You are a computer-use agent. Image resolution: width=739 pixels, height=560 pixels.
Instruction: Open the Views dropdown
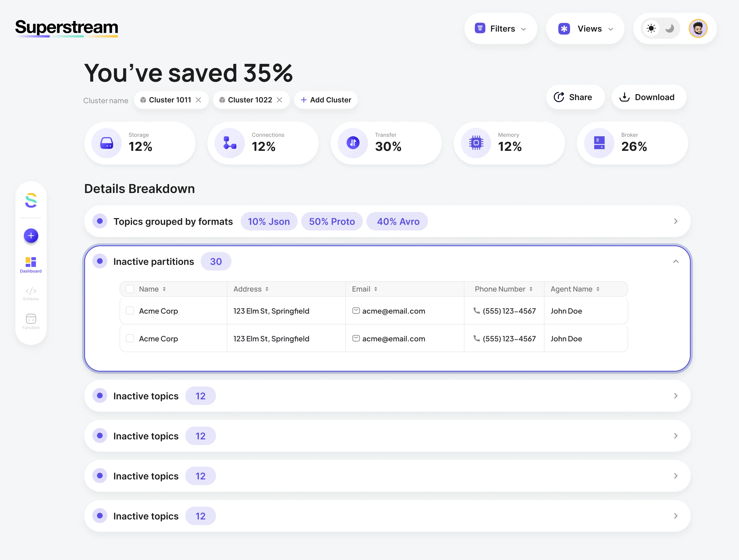[585, 29]
